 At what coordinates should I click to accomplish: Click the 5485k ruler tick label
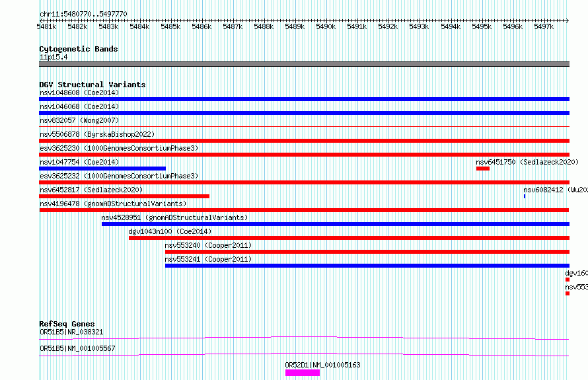point(170,26)
